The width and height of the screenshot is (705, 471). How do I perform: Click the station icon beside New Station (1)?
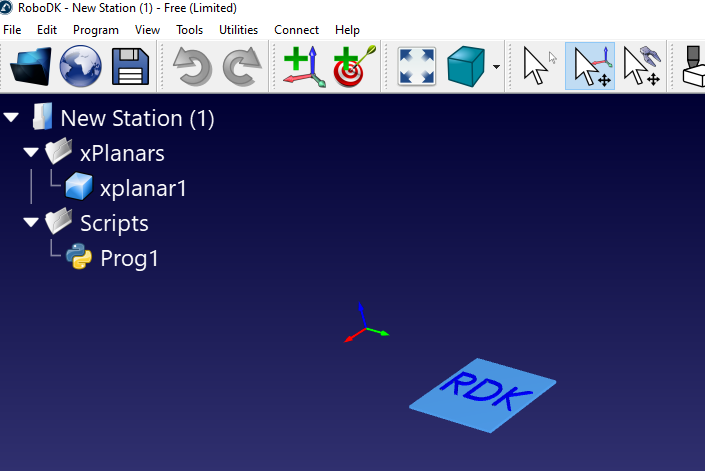point(43,116)
